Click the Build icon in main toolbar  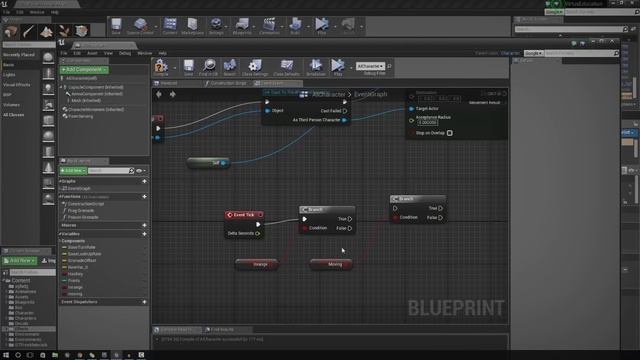(x=295, y=24)
